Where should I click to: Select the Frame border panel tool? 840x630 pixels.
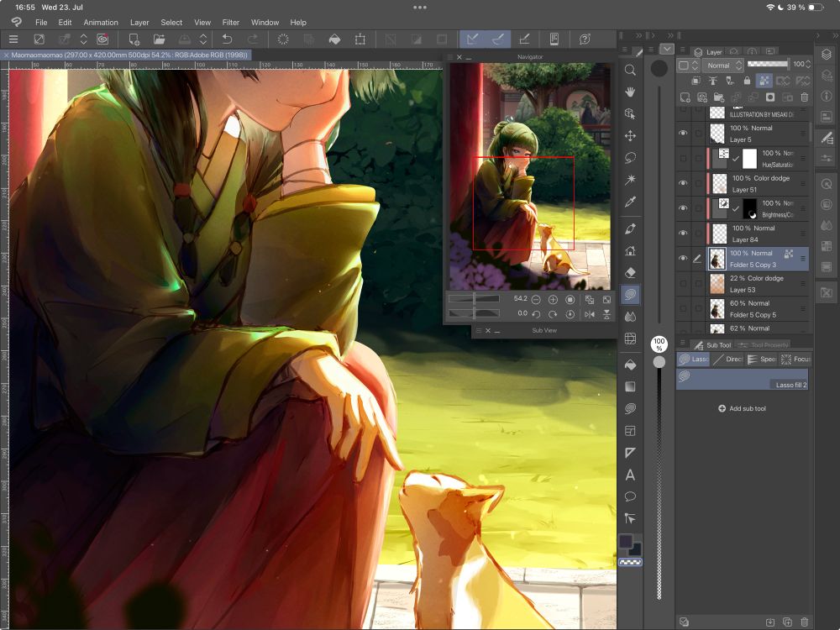pos(630,431)
